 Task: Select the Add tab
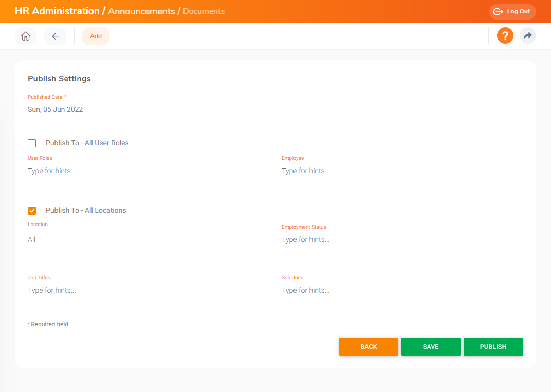[96, 36]
